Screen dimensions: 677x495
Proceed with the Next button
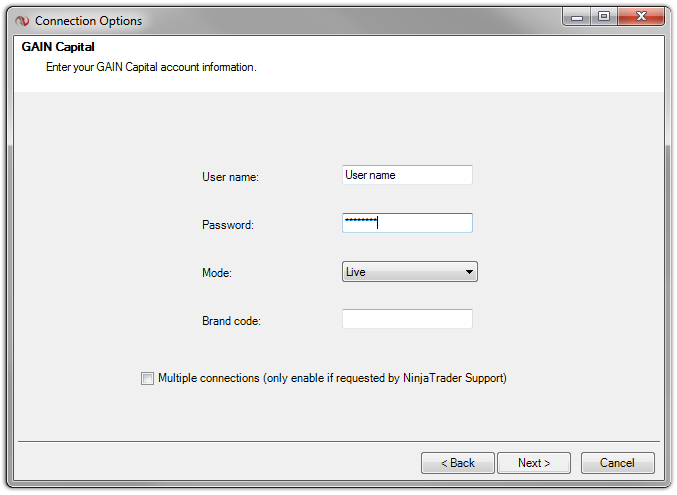(x=534, y=463)
